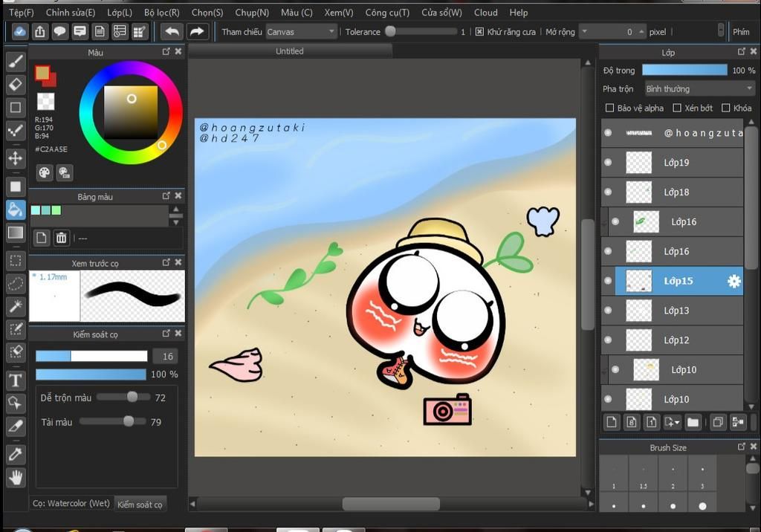Select the Move tool
This screenshot has height=532, width=761.
point(16,158)
